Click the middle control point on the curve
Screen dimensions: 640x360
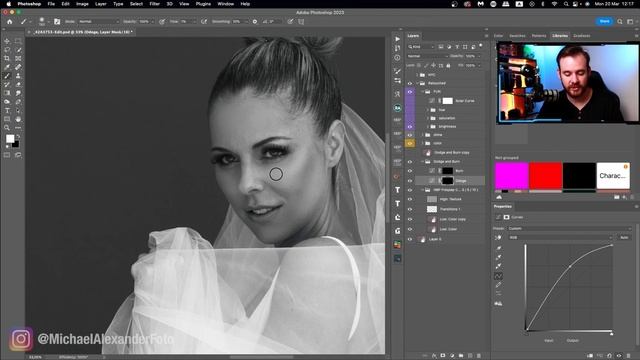(570, 267)
